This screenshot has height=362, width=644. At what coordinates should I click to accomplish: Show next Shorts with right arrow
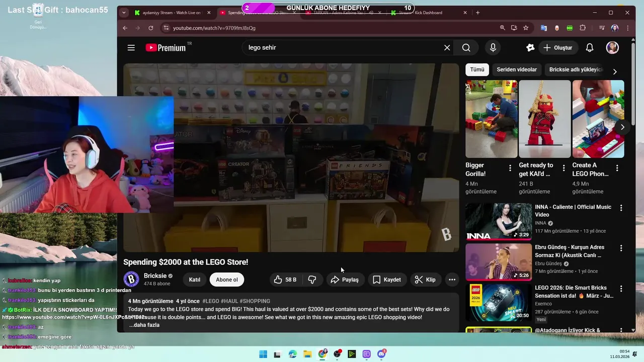click(622, 127)
